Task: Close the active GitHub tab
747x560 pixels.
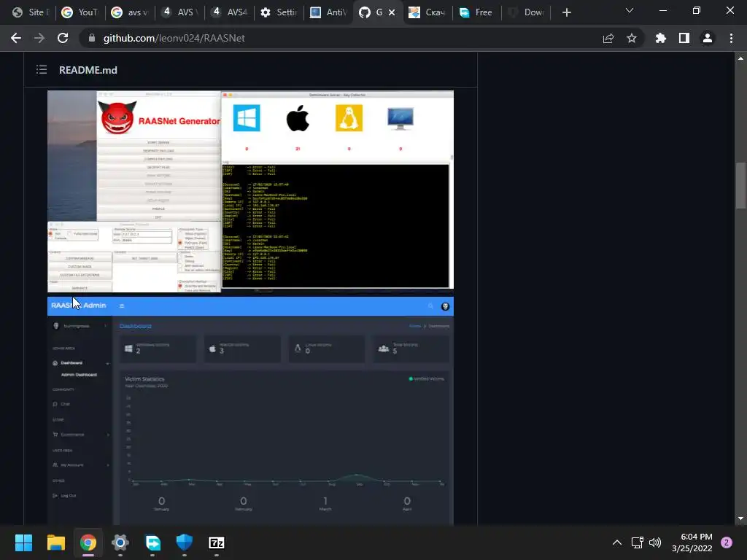Action: 392,12
